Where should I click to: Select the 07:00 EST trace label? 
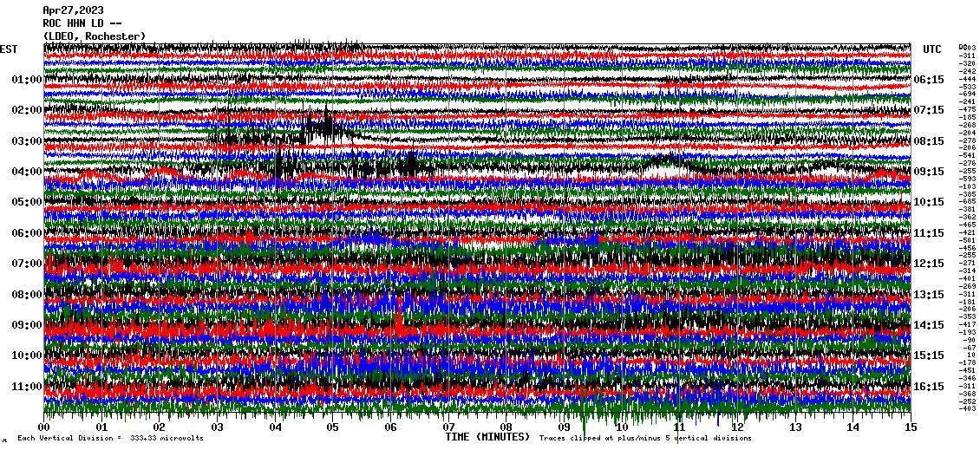coord(28,264)
